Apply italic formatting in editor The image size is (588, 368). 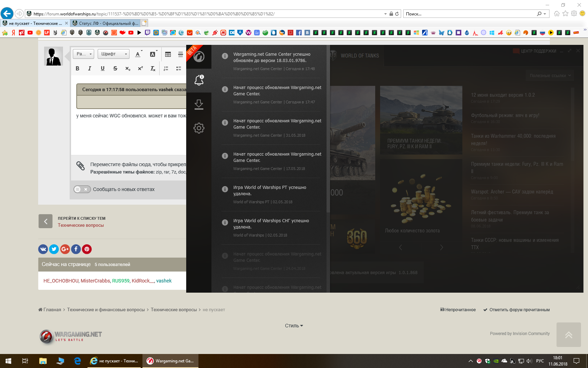(x=90, y=68)
